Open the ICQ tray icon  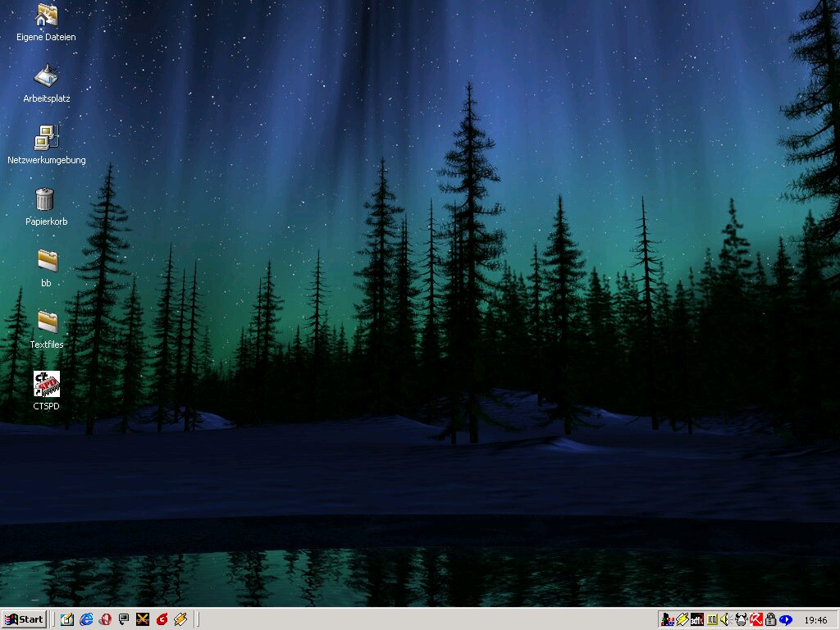click(x=712, y=620)
